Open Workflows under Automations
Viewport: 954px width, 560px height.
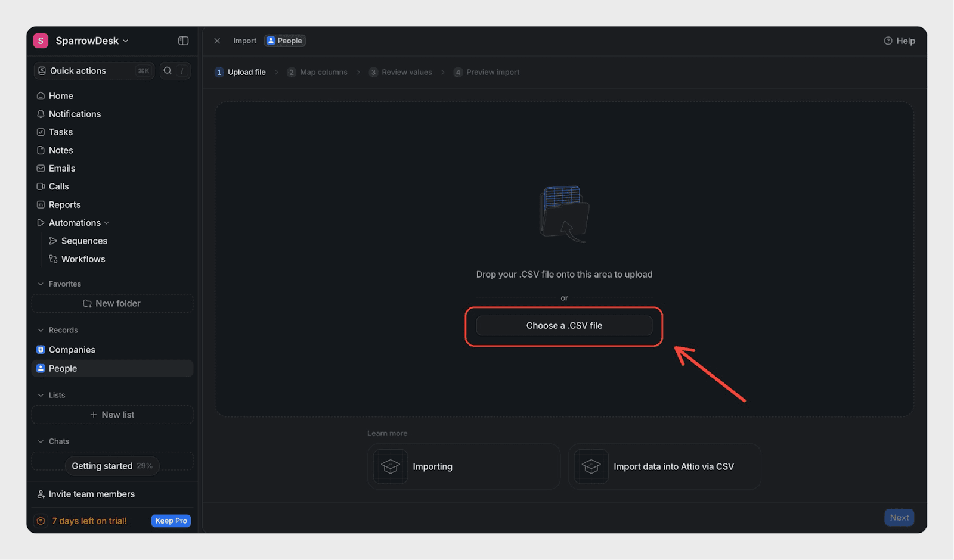point(83,259)
